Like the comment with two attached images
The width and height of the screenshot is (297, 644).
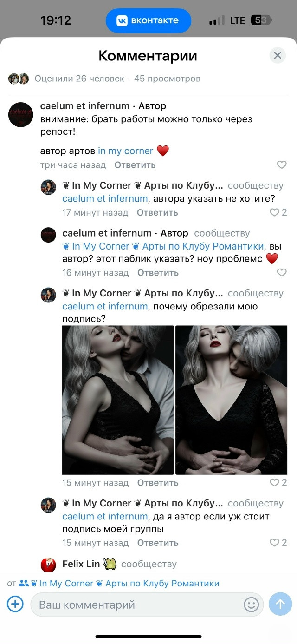click(x=278, y=483)
